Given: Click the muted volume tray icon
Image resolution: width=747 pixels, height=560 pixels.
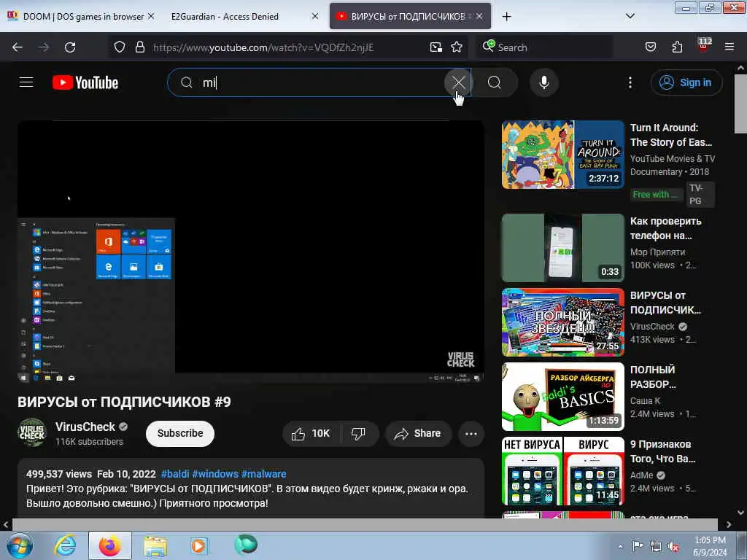Looking at the screenshot, I should (x=673, y=546).
